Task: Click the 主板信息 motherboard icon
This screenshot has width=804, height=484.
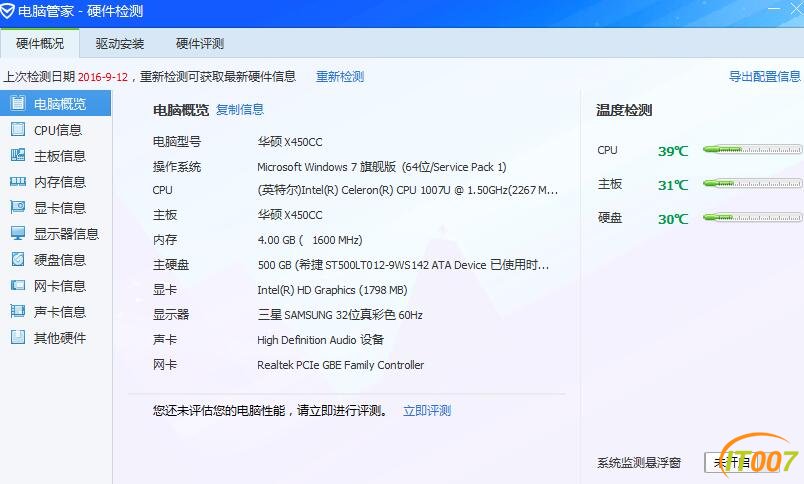Action: tap(17, 155)
